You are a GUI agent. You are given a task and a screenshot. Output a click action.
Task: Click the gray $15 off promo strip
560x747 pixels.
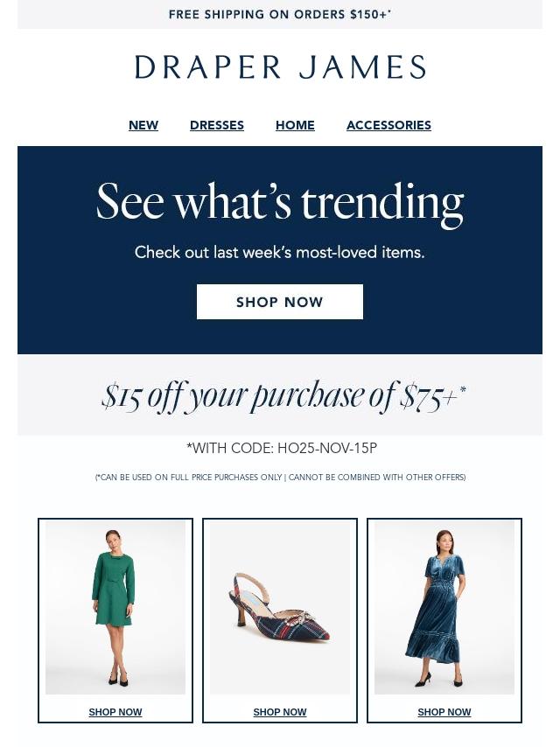pos(52,395)
